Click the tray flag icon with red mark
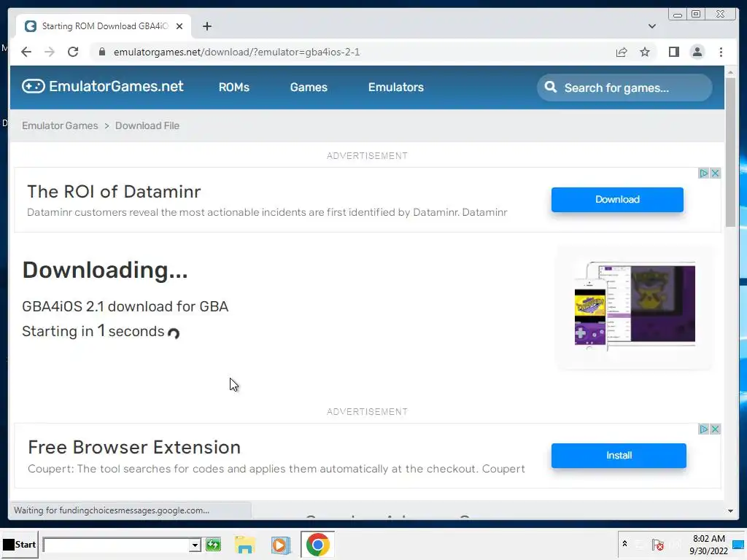Screen dimensions: 747x560 click(x=658, y=545)
